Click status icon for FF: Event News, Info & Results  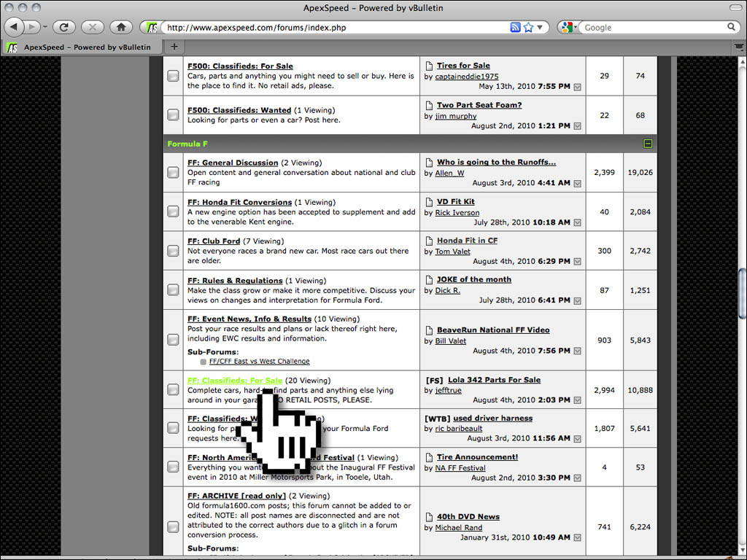(173, 340)
